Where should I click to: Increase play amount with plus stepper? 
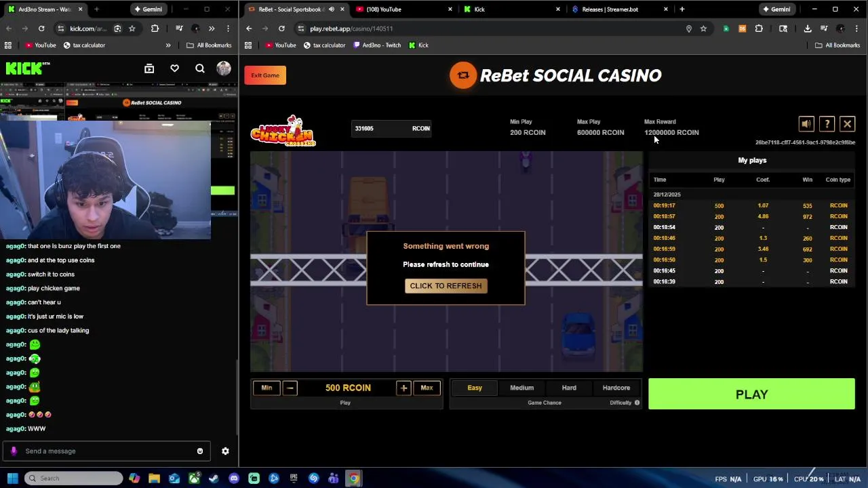403,388
